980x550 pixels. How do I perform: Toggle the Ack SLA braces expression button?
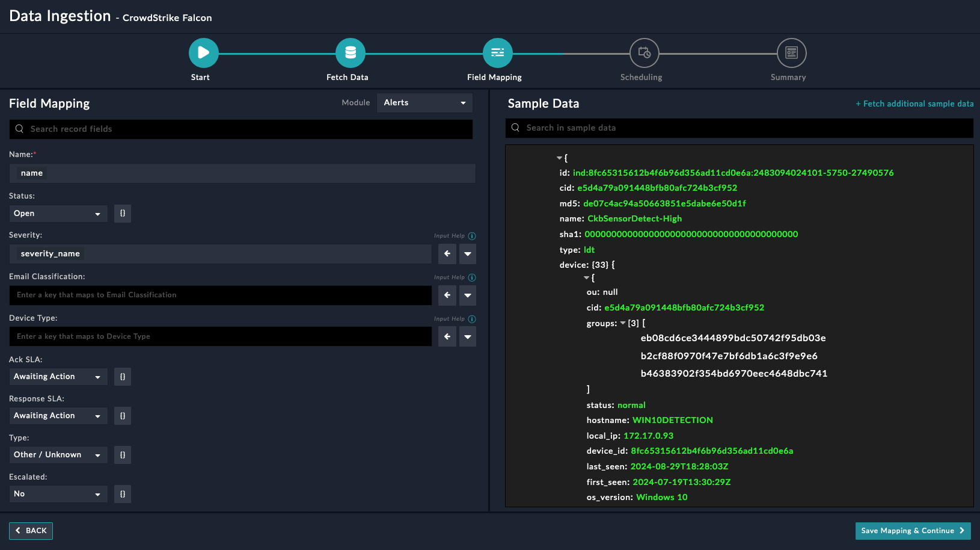click(x=123, y=377)
